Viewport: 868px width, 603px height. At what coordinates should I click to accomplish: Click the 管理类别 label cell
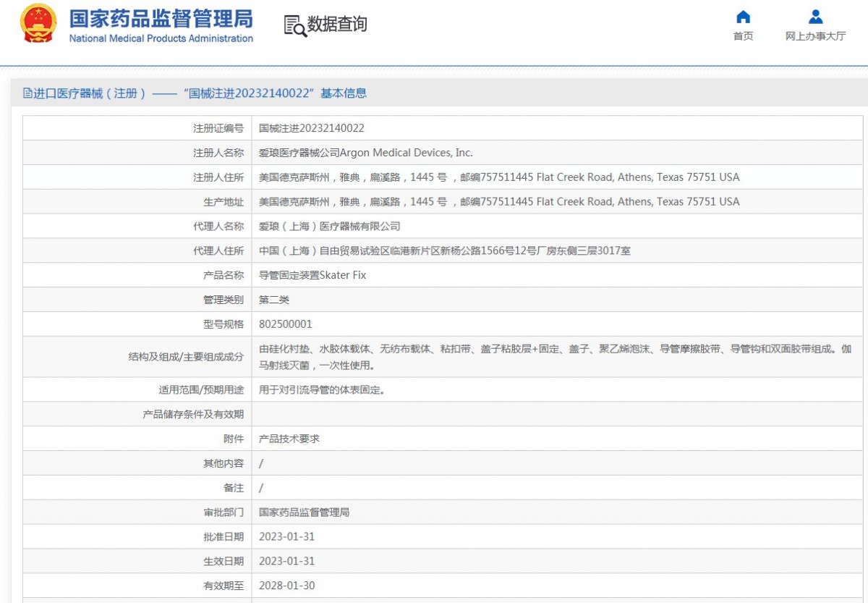pos(137,300)
